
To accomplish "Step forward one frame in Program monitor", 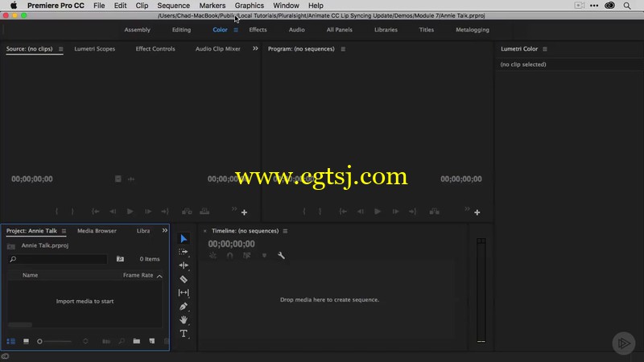I will (395, 212).
